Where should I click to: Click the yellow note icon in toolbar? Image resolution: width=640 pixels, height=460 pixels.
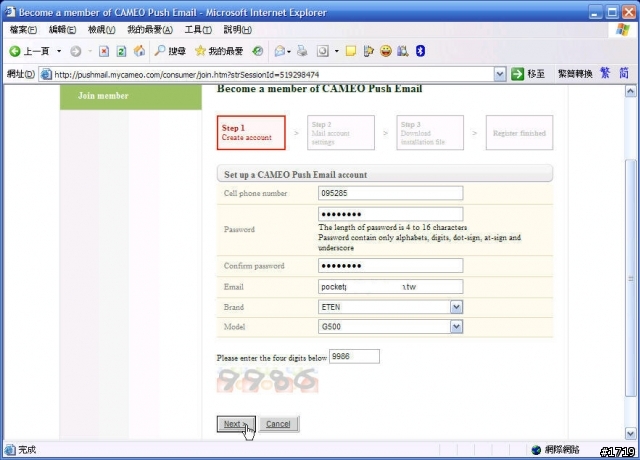click(351, 51)
